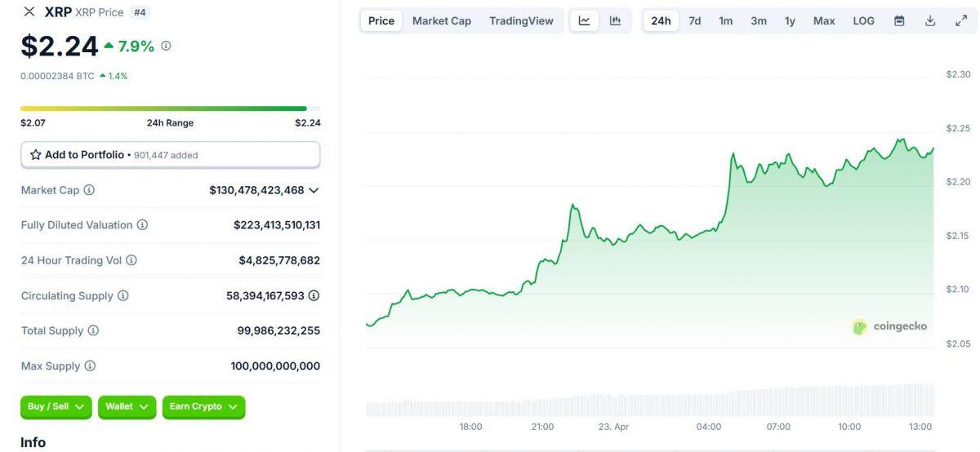
Task: Switch to candlestick chart view icon
Action: (615, 21)
